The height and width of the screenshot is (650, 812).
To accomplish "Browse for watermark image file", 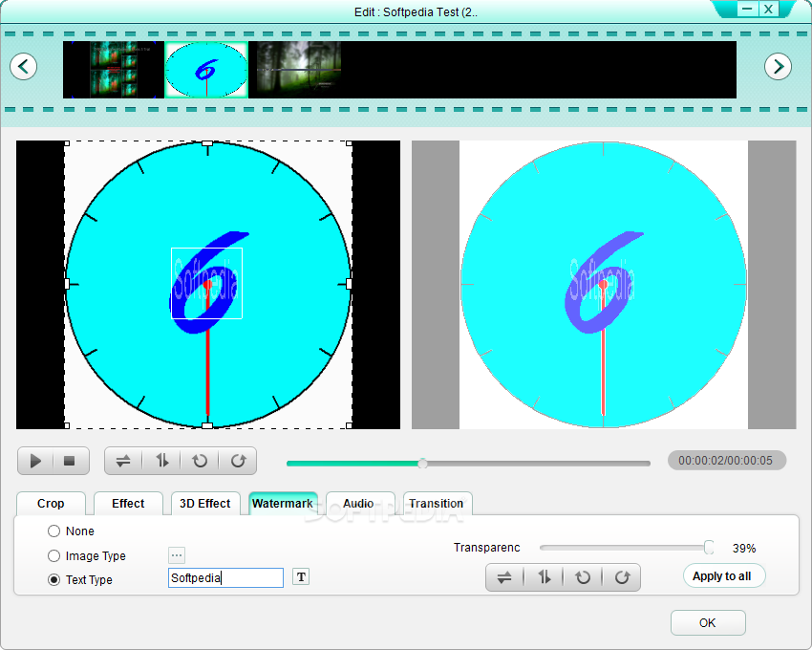I will [177, 555].
